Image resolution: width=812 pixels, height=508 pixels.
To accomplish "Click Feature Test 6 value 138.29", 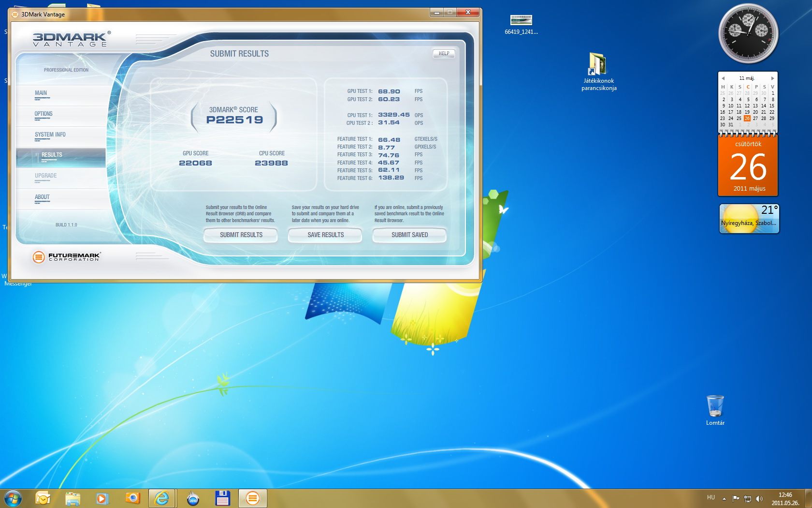I will [x=391, y=178].
